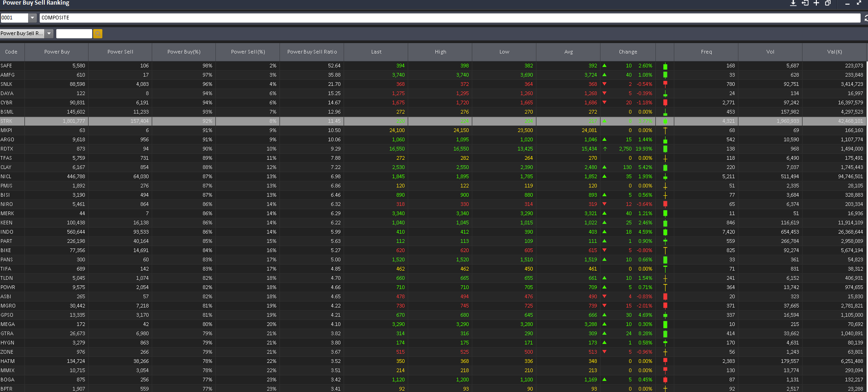Sort by Power Buy(%) column header
Screen dimensions: 868x392
coord(184,52)
